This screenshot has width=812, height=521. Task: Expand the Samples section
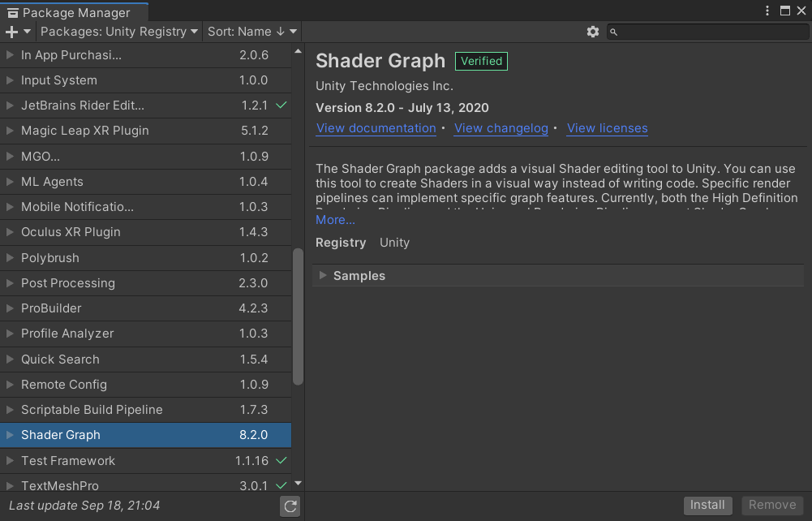[x=323, y=276]
